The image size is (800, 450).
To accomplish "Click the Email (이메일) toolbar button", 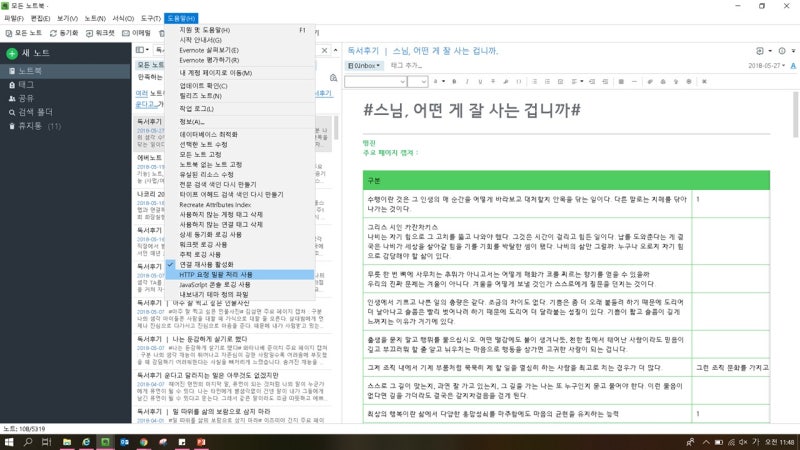I will pyautogui.click(x=136, y=33).
